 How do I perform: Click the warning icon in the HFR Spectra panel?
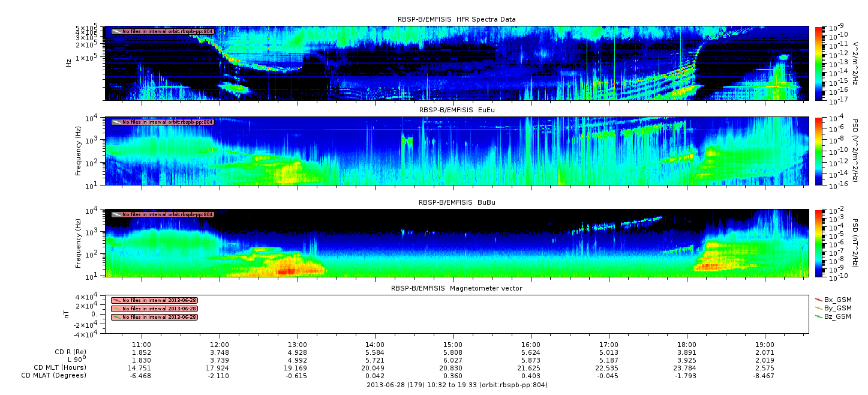click(116, 31)
